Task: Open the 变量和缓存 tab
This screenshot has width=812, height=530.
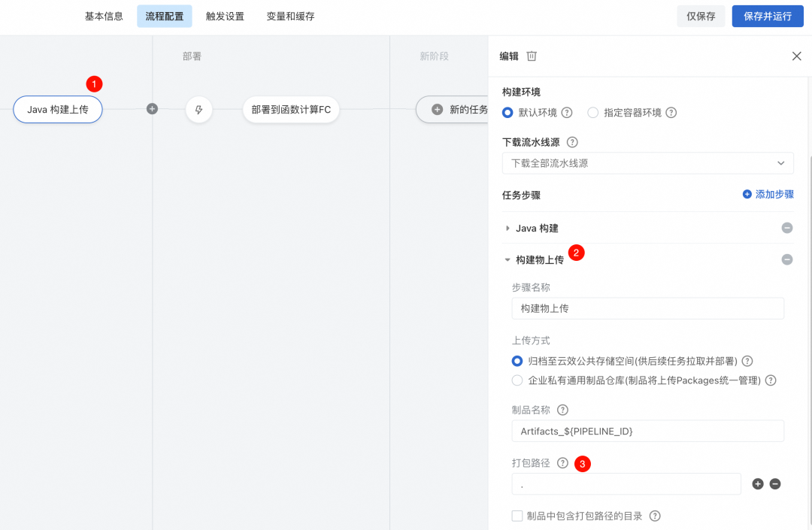Action: [290, 16]
